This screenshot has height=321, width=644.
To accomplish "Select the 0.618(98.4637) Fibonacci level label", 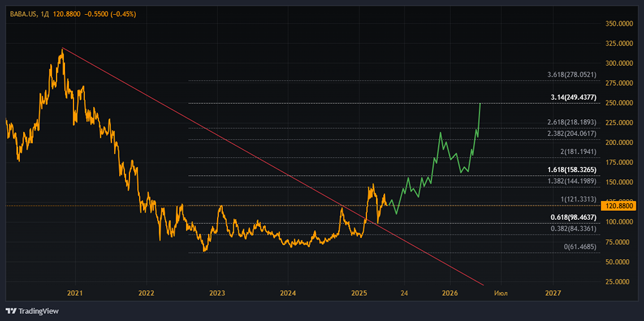I will (x=573, y=217).
